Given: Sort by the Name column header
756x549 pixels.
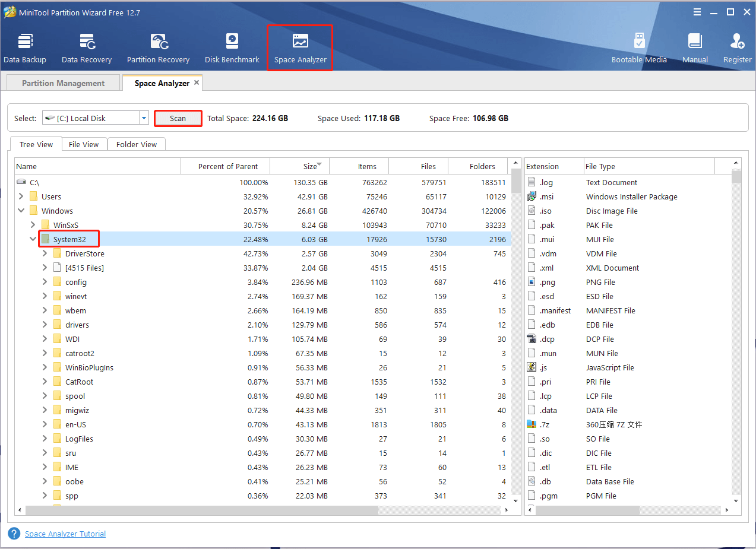Looking at the screenshot, I should coord(97,166).
